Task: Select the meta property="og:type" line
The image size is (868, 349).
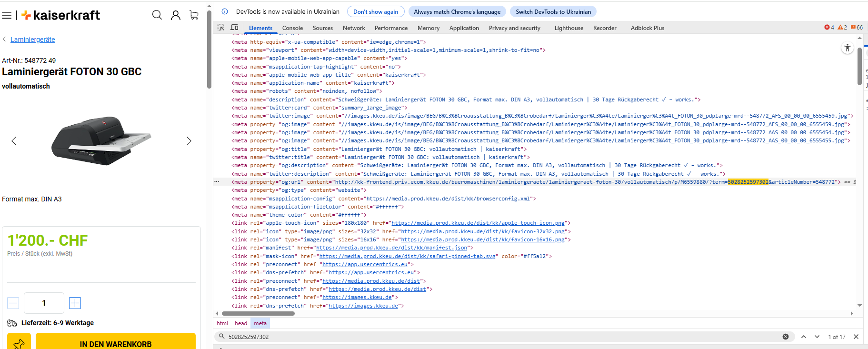Action: pyautogui.click(x=299, y=190)
